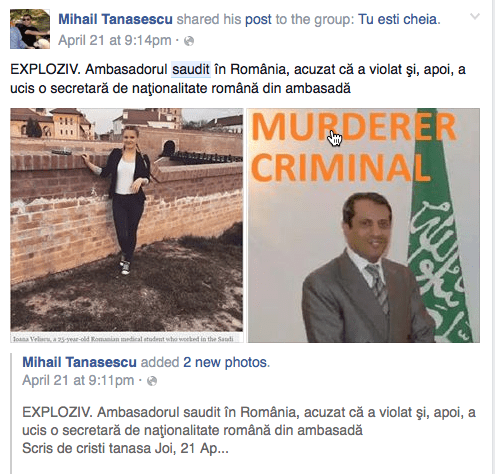Screen dimensions: 495x474
Task: Open the shared 'post' link
Action: coord(258,19)
